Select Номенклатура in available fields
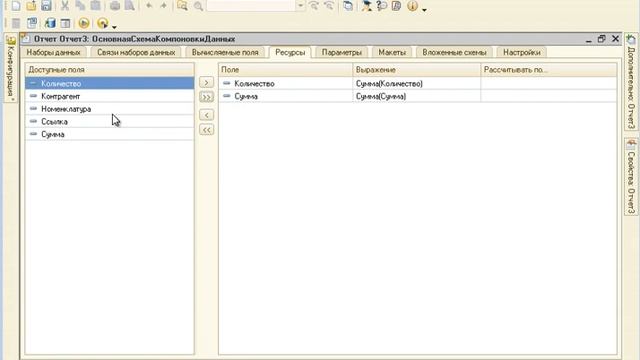 [109, 109]
